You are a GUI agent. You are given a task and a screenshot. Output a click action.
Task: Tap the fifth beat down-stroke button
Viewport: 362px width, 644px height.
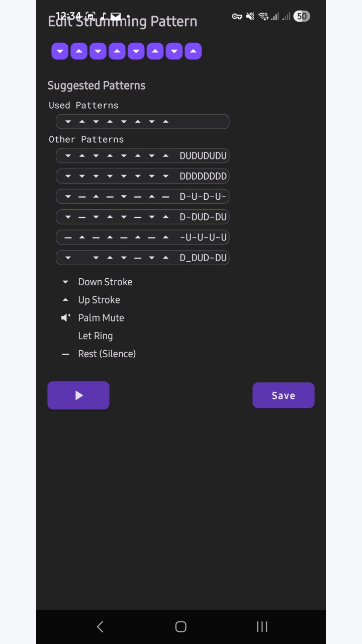136,51
